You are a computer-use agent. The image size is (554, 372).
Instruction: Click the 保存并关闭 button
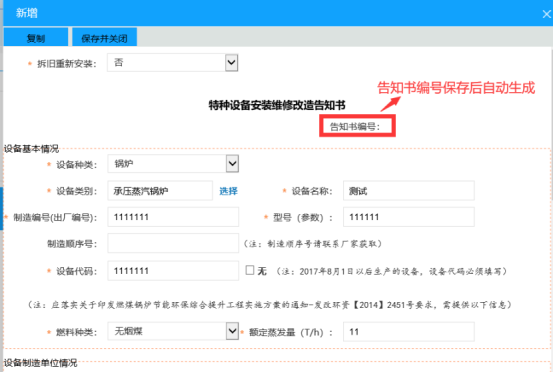pos(104,37)
